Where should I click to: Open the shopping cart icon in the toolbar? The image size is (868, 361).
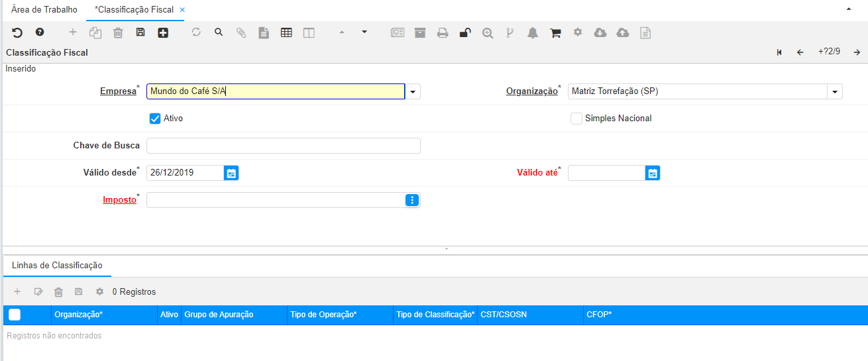tap(555, 33)
